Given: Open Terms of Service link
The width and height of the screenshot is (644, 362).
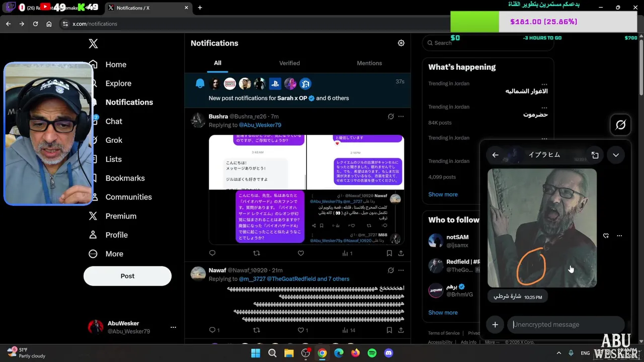Looking at the screenshot, I should pos(444,333).
